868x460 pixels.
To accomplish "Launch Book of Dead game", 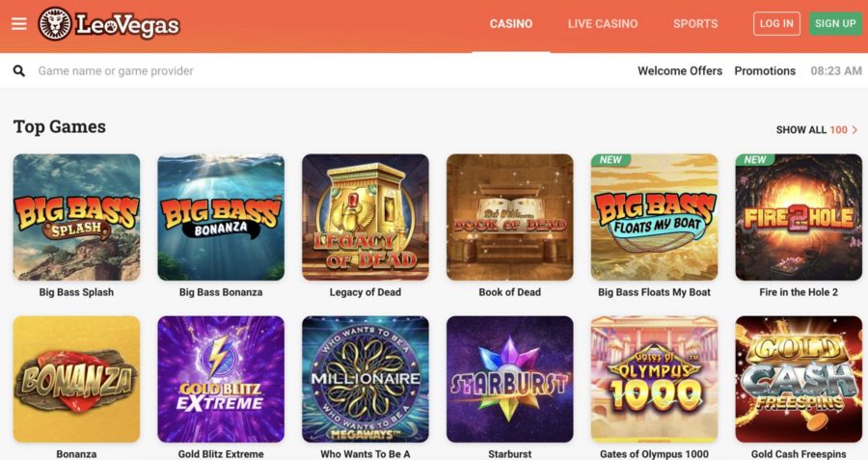I will coord(510,217).
